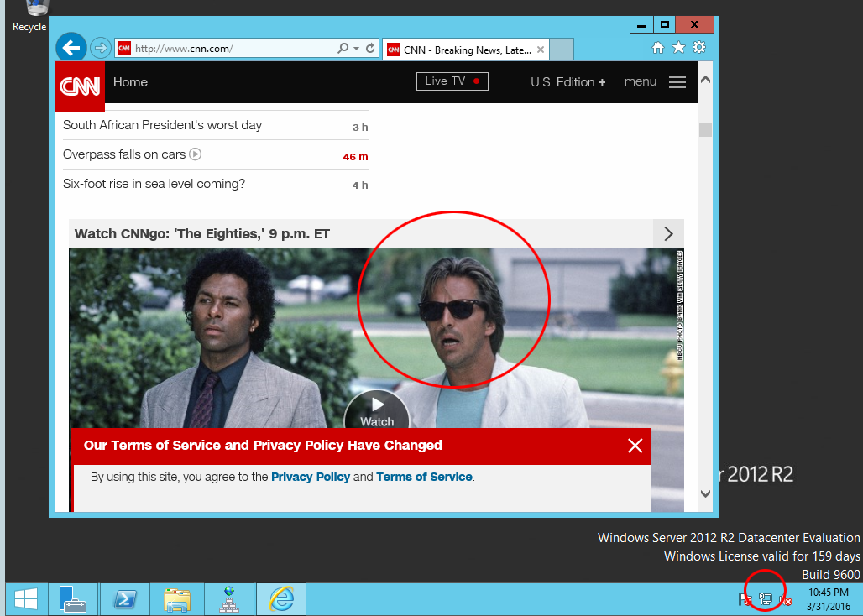This screenshot has height=616, width=863.
Task: Click the search magnifier in address bar
Action: tap(343, 49)
